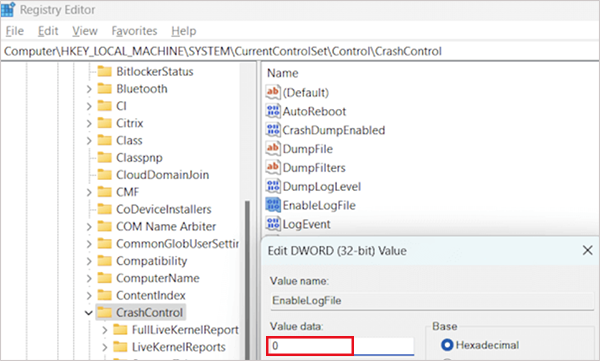Click the tree pane vertical scrollbar
Image resolution: width=600 pixels, height=361 pixels.
[247, 279]
